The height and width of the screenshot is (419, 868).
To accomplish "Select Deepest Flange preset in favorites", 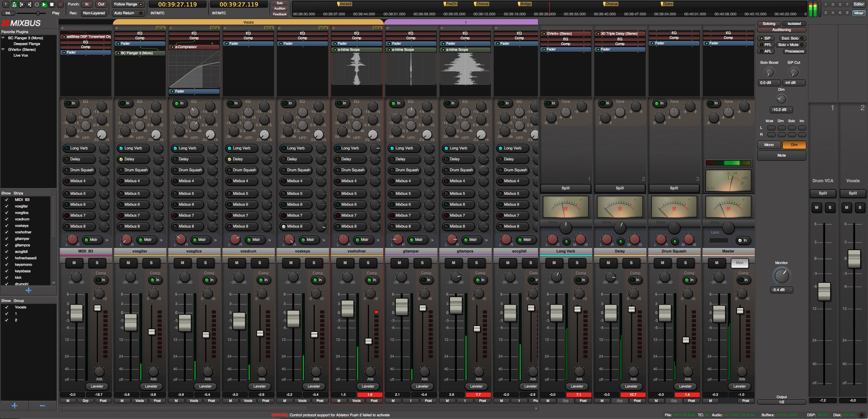I will [x=27, y=44].
